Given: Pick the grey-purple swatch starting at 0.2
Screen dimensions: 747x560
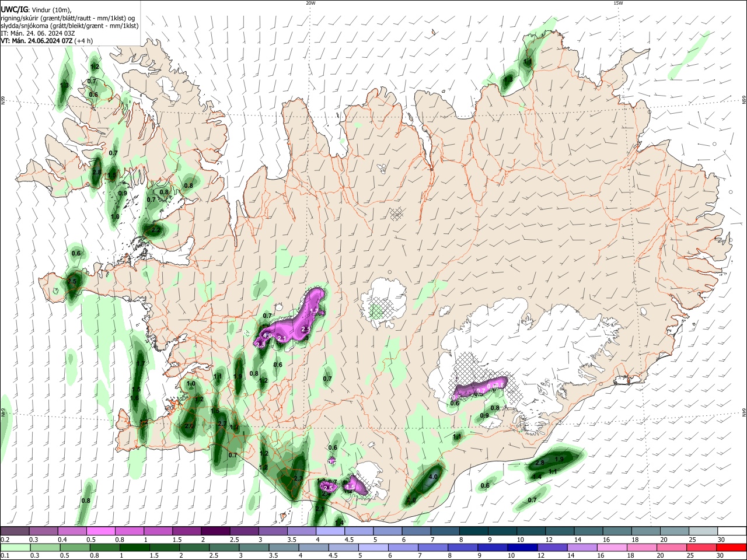Looking at the screenshot, I should 15,531.
